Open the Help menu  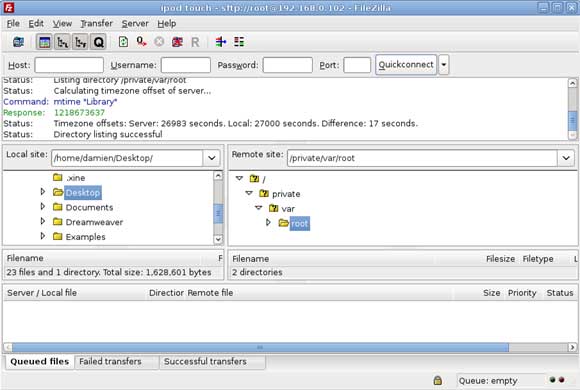point(166,23)
